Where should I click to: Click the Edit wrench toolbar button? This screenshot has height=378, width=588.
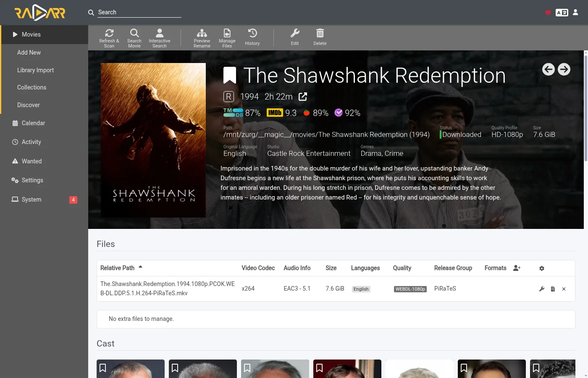coord(295,38)
